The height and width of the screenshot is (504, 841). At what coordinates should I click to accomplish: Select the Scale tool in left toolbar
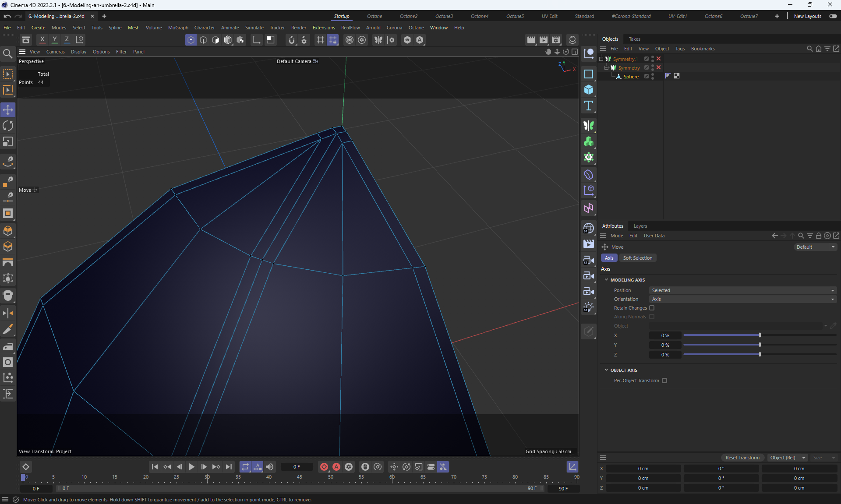(8, 142)
